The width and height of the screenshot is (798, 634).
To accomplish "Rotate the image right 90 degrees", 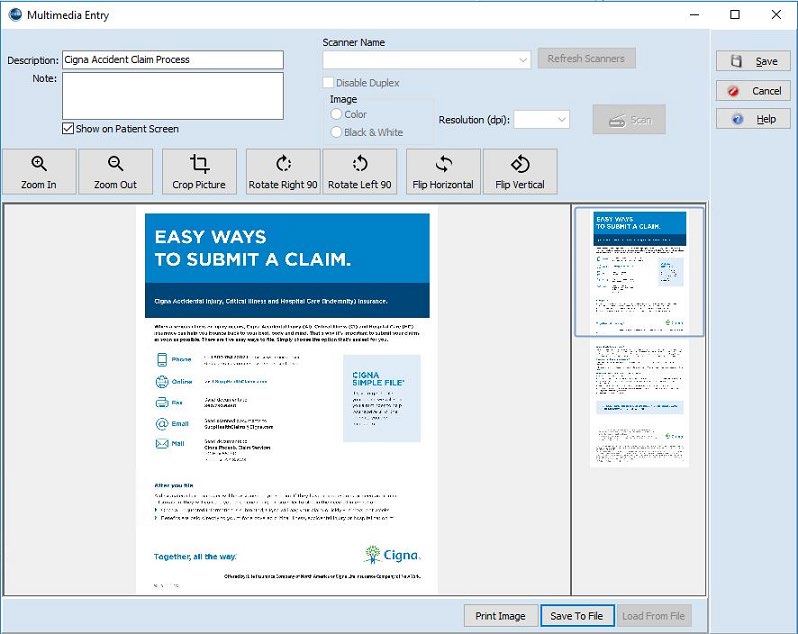I will 283,171.
